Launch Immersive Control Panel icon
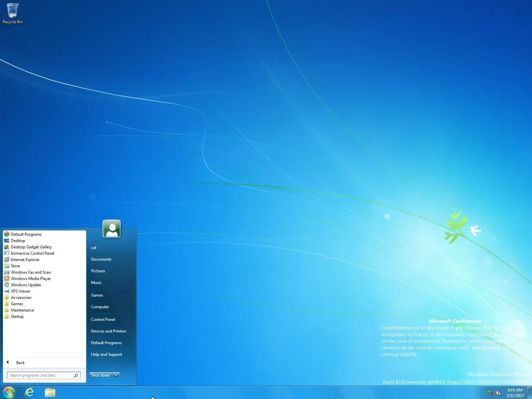The image size is (532, 399). pyautogui.click(x=7, y=253)
